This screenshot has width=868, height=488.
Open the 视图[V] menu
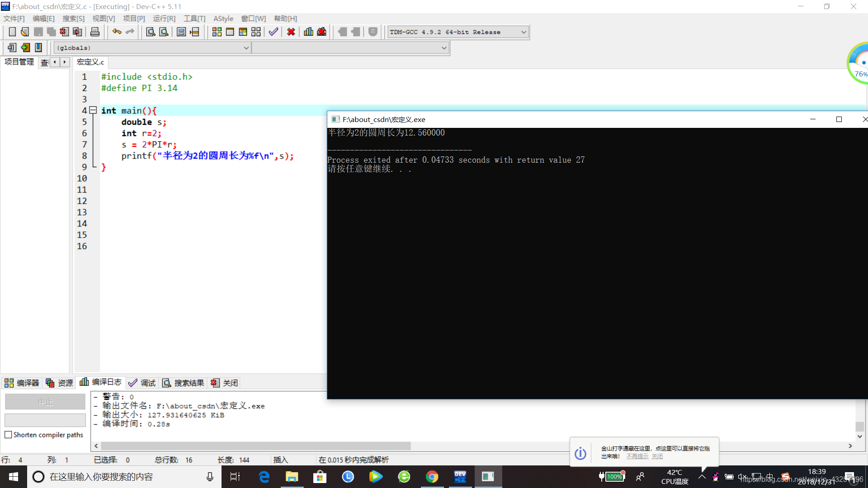tap(104, 19)
